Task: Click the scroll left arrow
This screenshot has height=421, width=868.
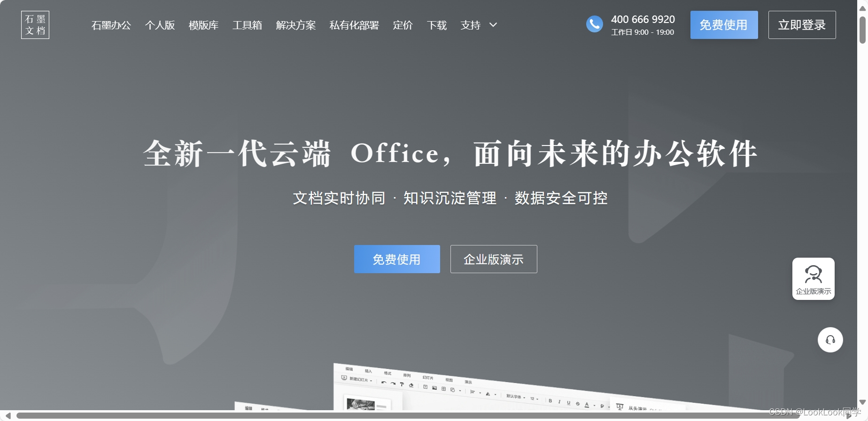Action: (8, 416)
